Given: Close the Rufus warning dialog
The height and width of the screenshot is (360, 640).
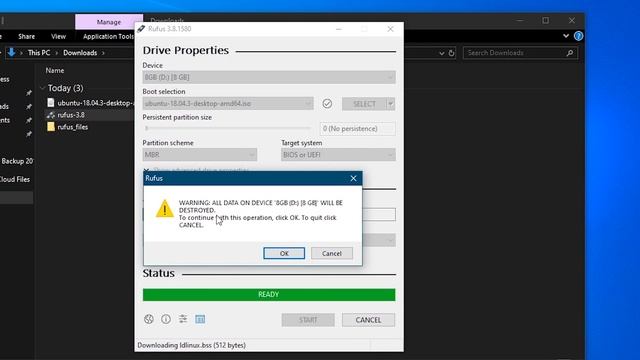Looking at the screenshot, I should click(x=353, y=178).
